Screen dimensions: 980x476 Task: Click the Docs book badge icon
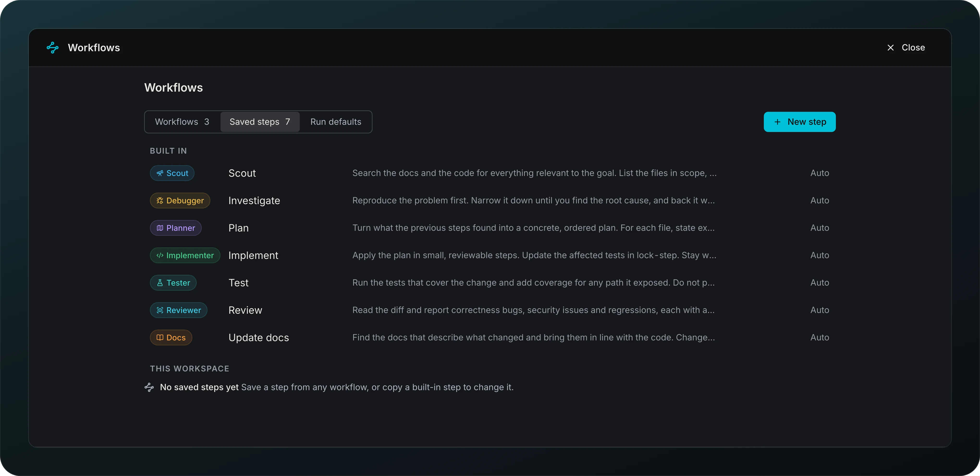pos(160,338)
